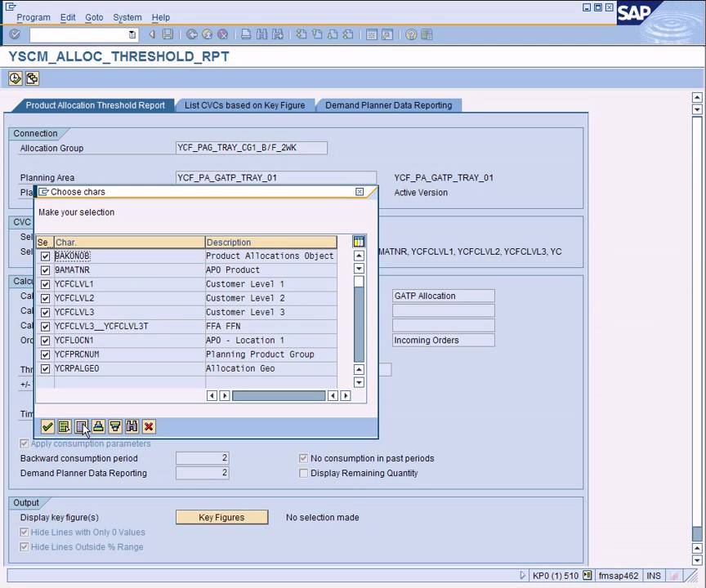Uncheck the YCFPRCNUM row checkbox
The height and width of the screenshot is (588, 706).
pos(45,354)
